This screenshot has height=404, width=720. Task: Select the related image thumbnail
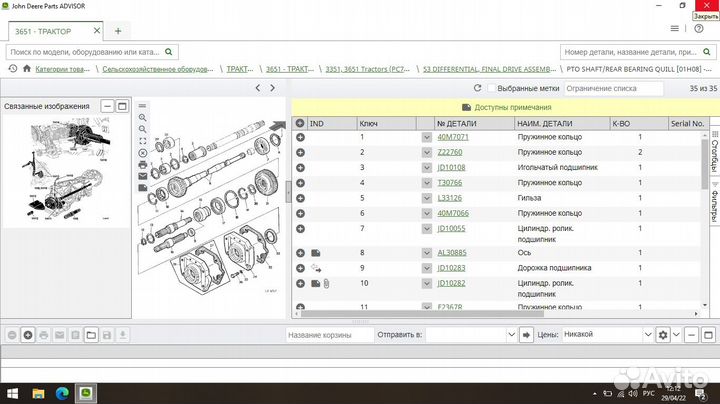point(67,170)
